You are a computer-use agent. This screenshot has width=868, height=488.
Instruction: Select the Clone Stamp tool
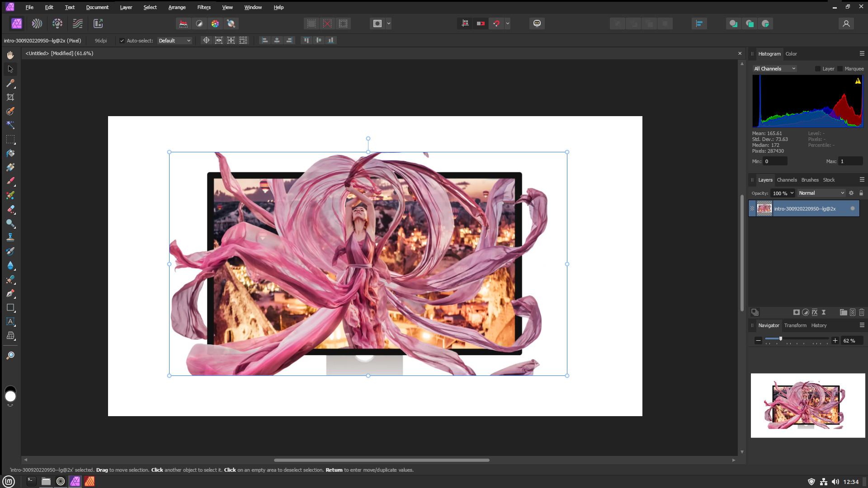(x=10, y=236)
